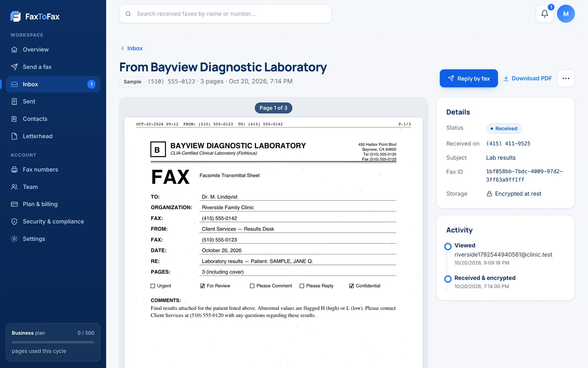This screenshot has height=368, width=588.
Task: Click the Business plan usage card
Action: pos(53,343)
